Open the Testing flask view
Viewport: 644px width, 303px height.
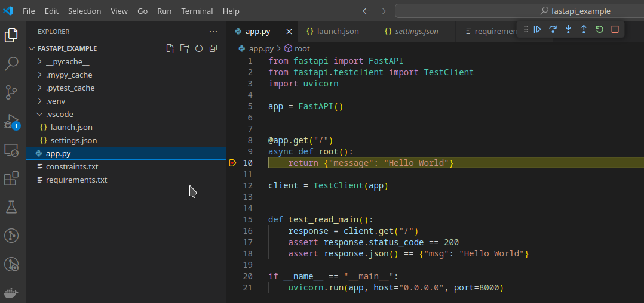pyautogui.click(x=11, y=207)
